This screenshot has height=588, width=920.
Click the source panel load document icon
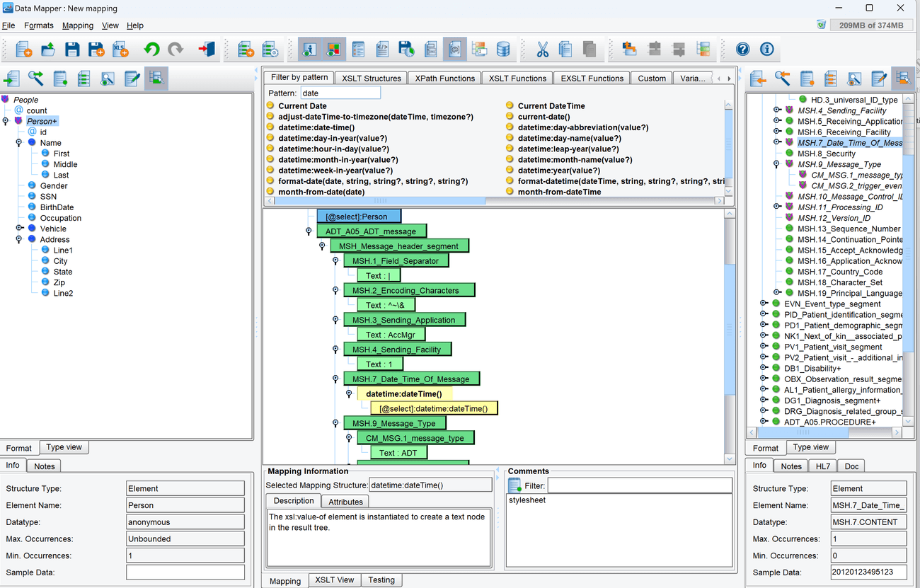tap(12, 78)
